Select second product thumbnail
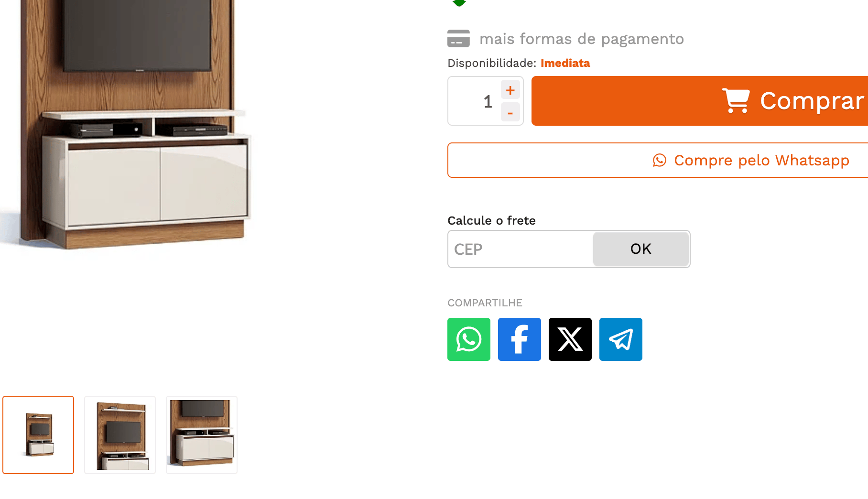 tap(120, 435)
